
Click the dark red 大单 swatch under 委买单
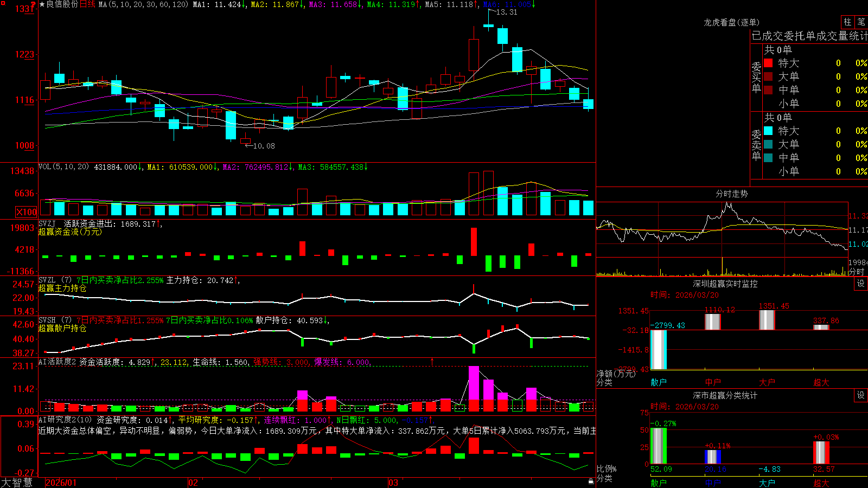(768, 76)
